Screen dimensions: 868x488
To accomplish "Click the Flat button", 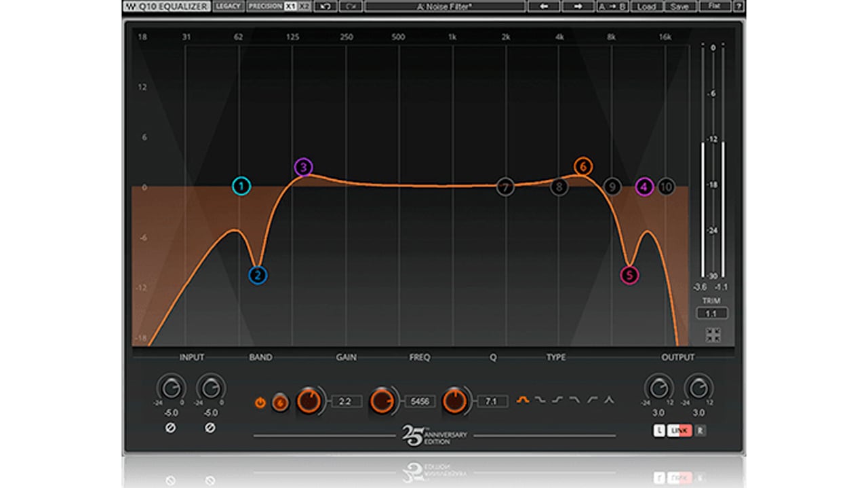I will (x=714, y=6).
